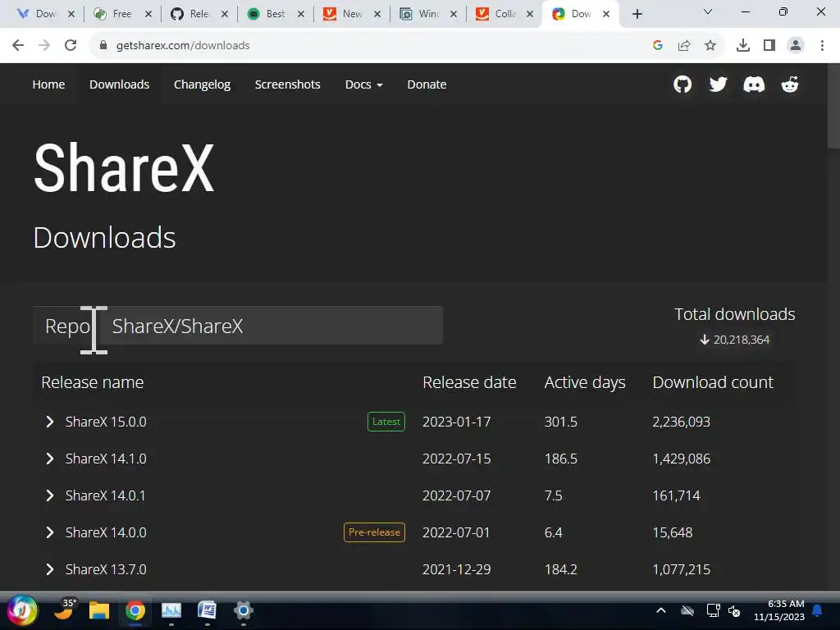Click the Repo ShareX/ShareX input field

pyautogui.click(x=271, y=326)
